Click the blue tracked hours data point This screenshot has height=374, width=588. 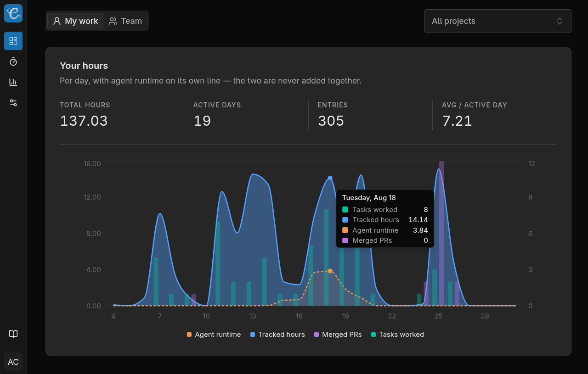point(330,178)
